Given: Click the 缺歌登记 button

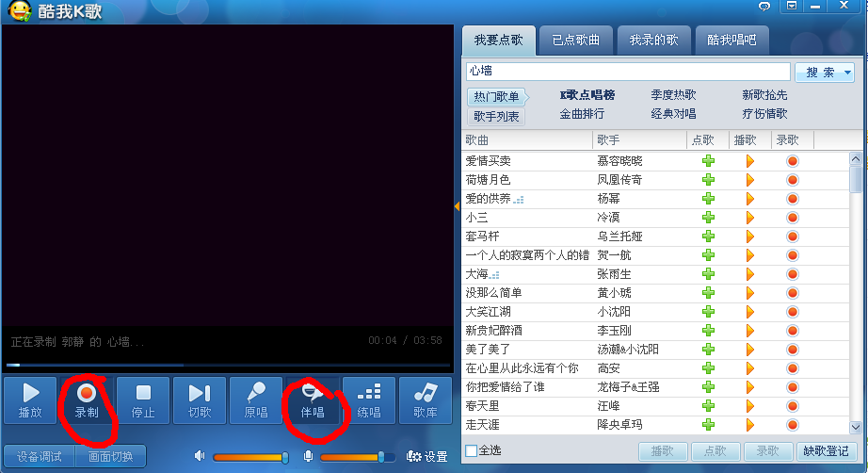Looking at the screenshot, I should 826,451.
